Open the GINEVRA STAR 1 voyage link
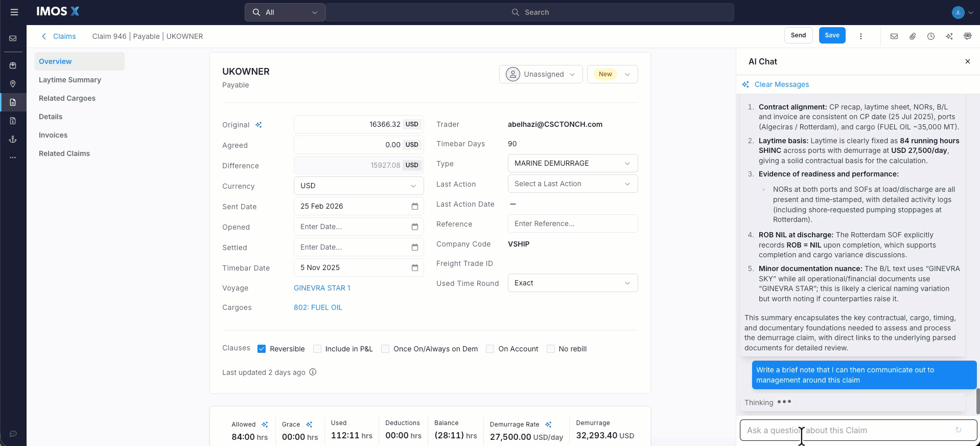This screenshot has width=980, height=446. (x=322, y=288)
